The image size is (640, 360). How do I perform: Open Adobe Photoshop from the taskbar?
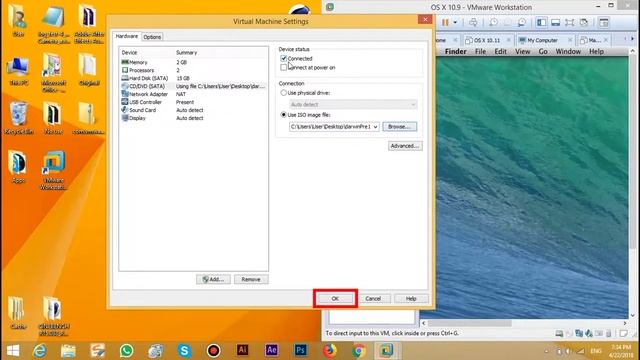pos(301,350)
